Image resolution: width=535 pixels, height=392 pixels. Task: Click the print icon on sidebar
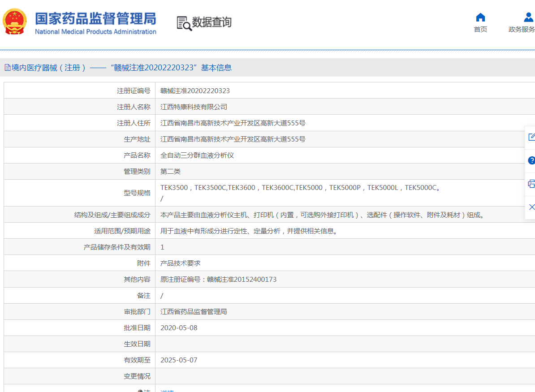pyautogui.click(x=531, y=184)
